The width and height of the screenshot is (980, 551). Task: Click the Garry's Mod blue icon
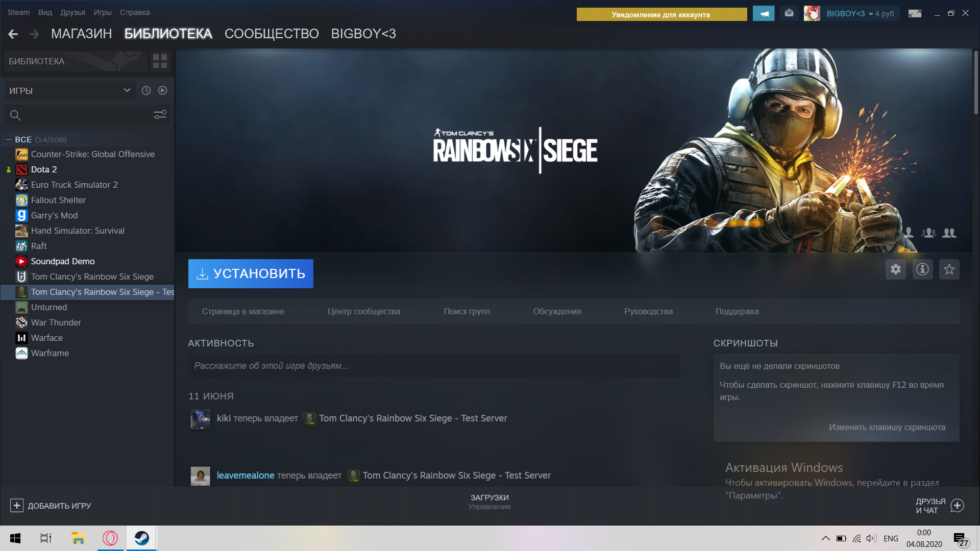coord(21,215)
